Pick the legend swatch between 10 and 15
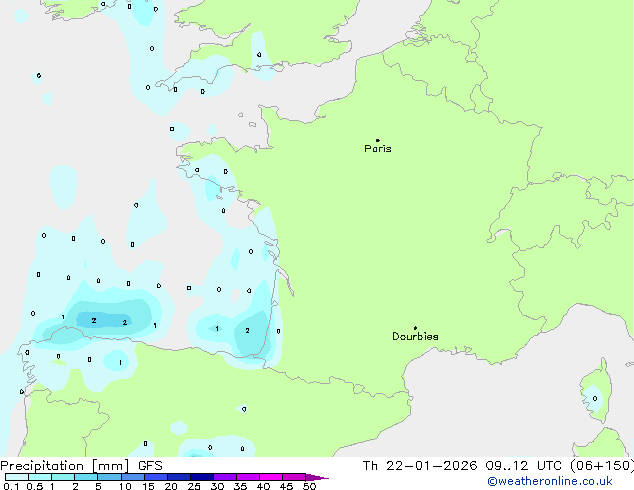 pos(133,477)
